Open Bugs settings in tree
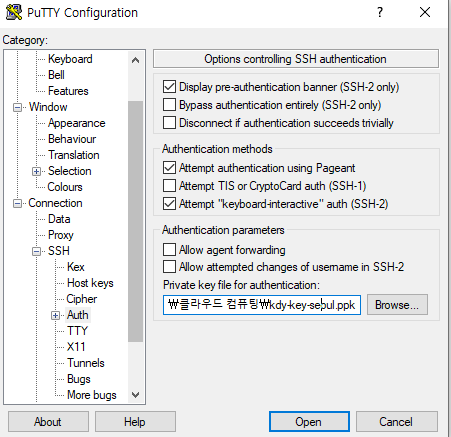Image resolution: width=451 pixels, height=437 pixels. point(79,379)
